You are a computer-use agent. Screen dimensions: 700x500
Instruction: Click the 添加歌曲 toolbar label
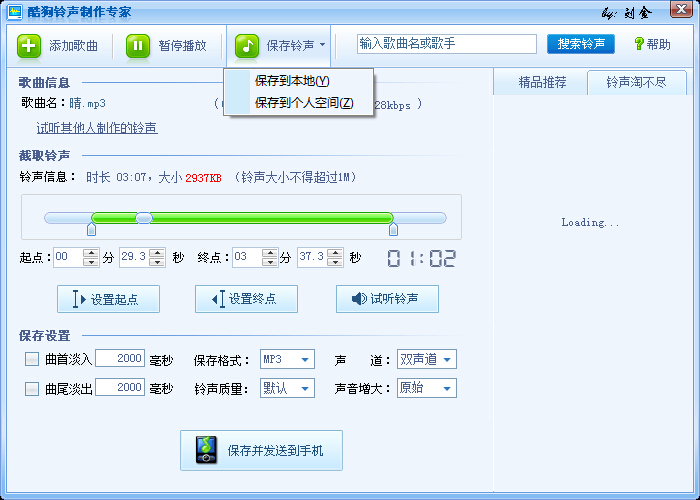pyautogui.click(x=74, y=46)
